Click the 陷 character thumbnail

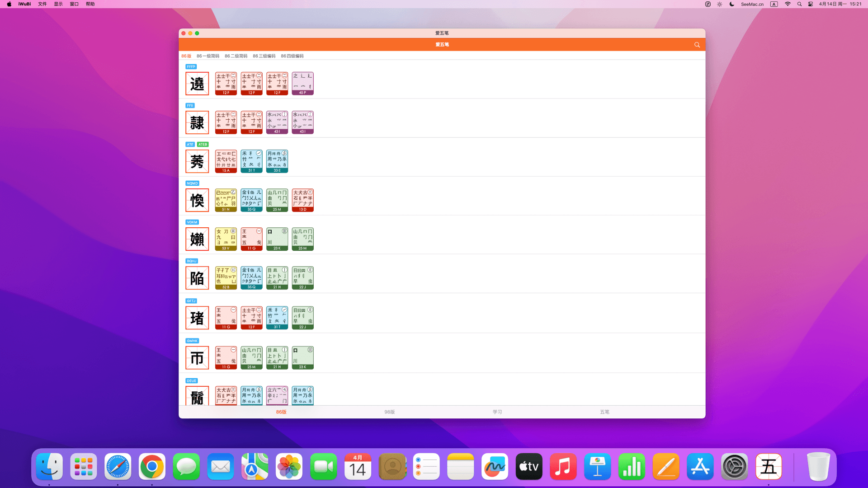(197, 278)
